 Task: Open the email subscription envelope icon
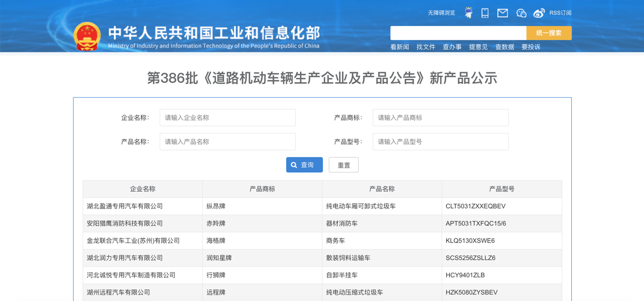tap(502, 13)
